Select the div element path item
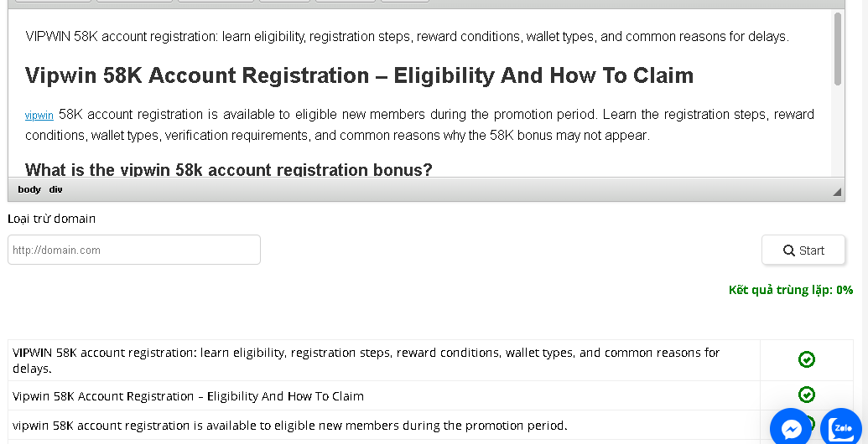The image size is (868, 444). 55,189
